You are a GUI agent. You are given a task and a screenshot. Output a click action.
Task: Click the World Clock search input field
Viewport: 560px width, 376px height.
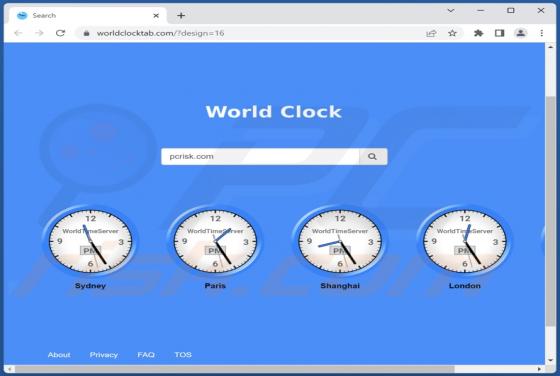tap(260, 156)
